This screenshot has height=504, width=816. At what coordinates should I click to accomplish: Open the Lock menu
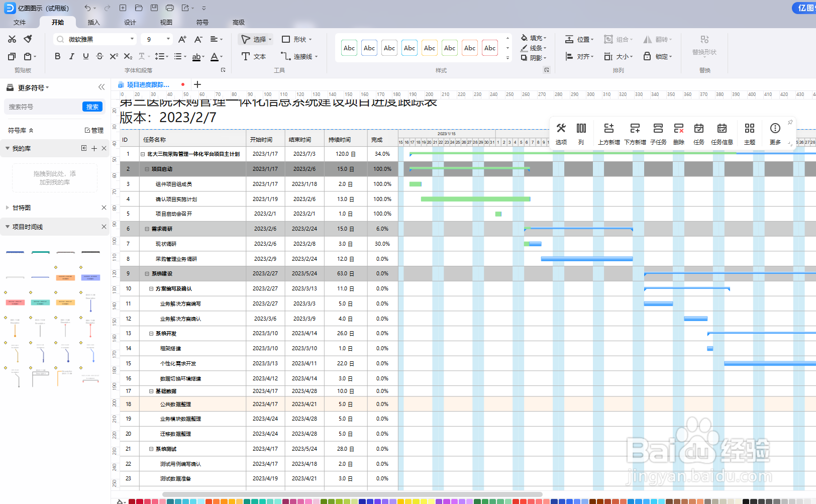pyautogui.click(x=658, y=56)
